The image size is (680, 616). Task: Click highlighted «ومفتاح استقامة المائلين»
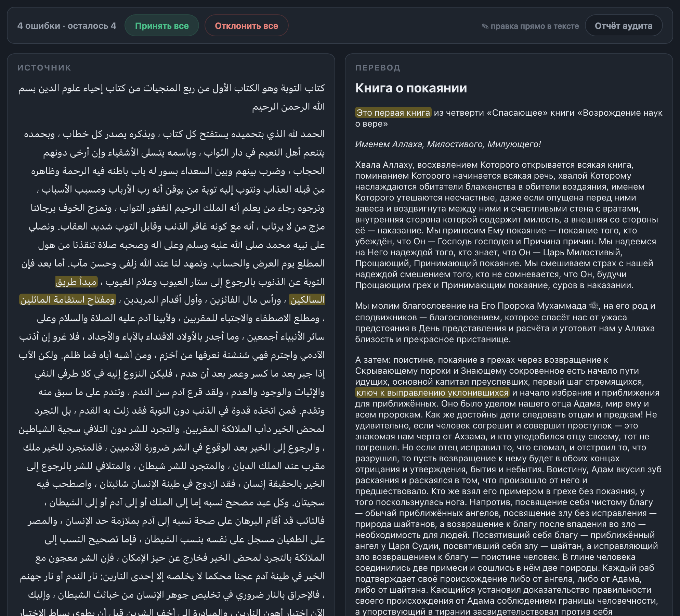coord(68,300)
